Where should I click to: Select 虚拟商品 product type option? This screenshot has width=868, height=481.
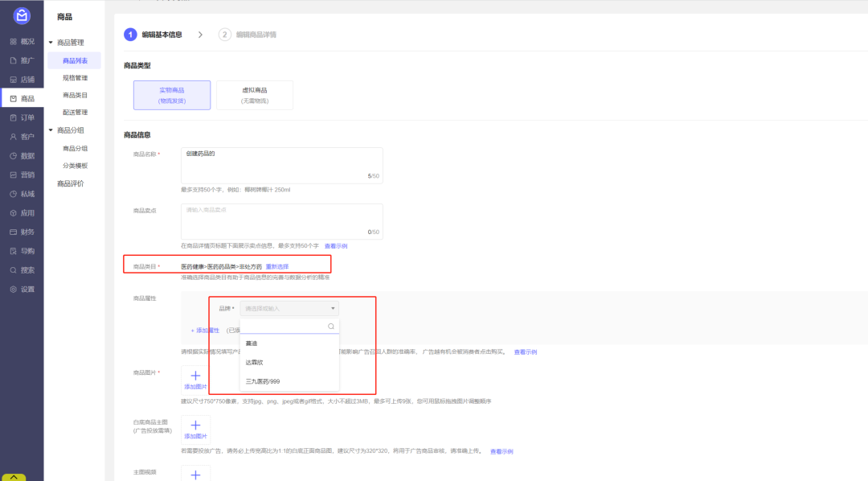point(255,95)
